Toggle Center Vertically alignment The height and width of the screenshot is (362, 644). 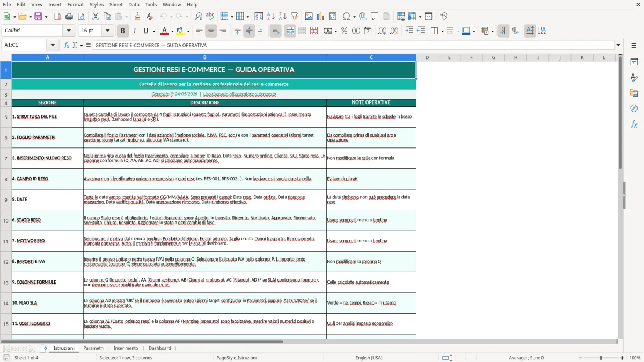pos(249,31)
